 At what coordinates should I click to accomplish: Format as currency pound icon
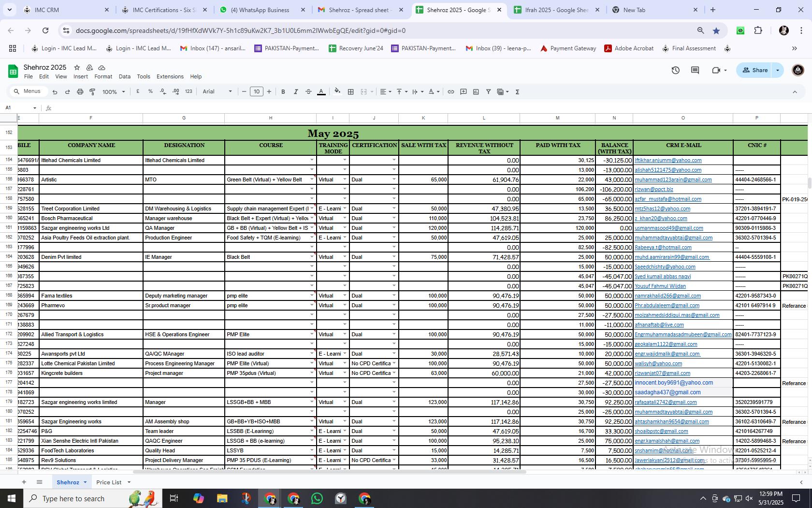click(x=138, y=91)
